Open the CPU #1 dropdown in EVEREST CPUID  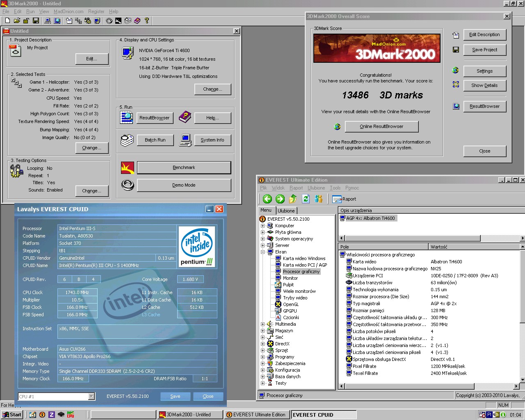point(91,396)
